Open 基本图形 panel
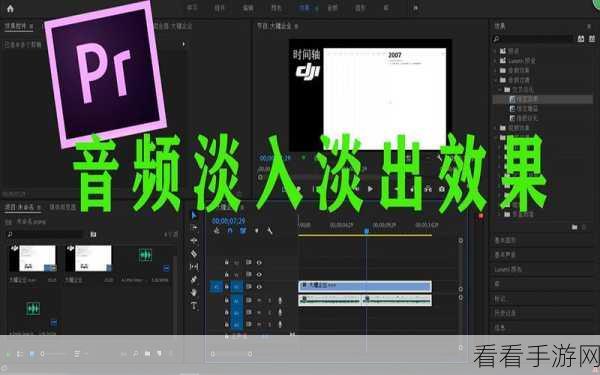The image size is (600, 375). pos(505,240)
